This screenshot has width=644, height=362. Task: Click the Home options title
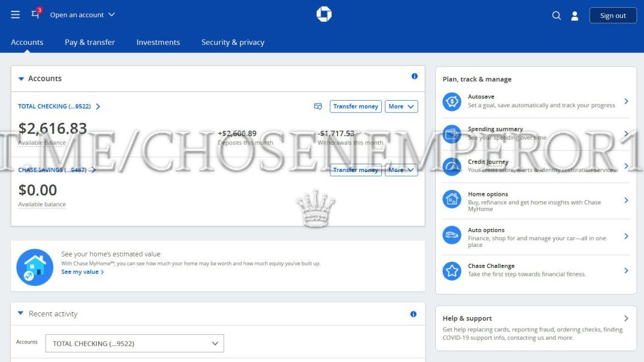pos(488,194)
